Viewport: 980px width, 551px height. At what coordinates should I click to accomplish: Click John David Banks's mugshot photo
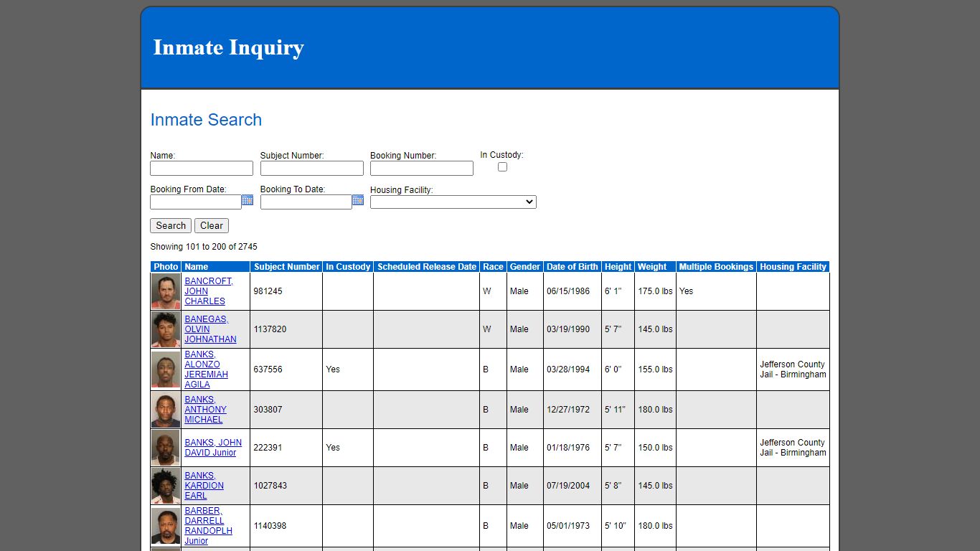click(166, 448)
